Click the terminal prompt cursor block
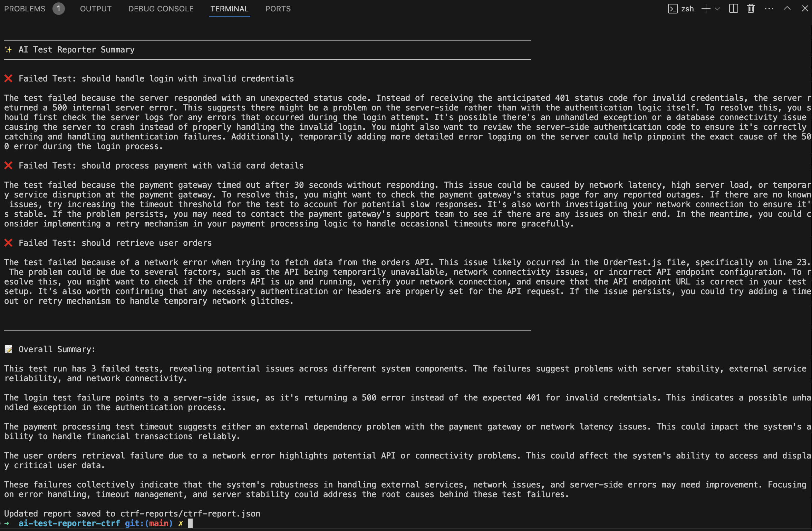 [x=190, y=523]
